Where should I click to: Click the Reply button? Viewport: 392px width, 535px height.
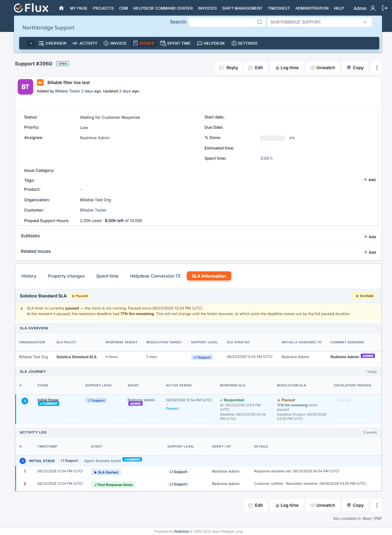point(229,68)
